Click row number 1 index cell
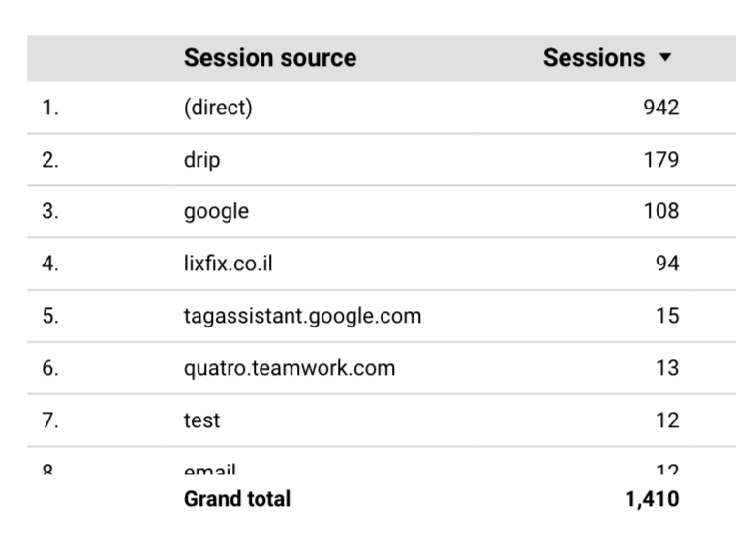 (50, 108)
